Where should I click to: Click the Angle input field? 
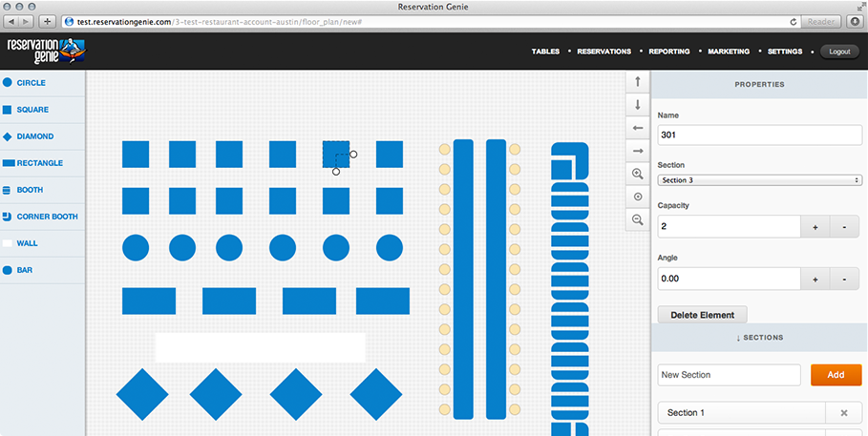(x=729, y=279)
